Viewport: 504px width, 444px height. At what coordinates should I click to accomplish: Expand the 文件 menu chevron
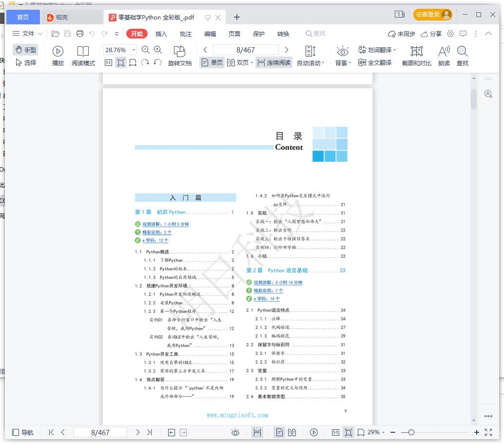(x=40, y=34)
